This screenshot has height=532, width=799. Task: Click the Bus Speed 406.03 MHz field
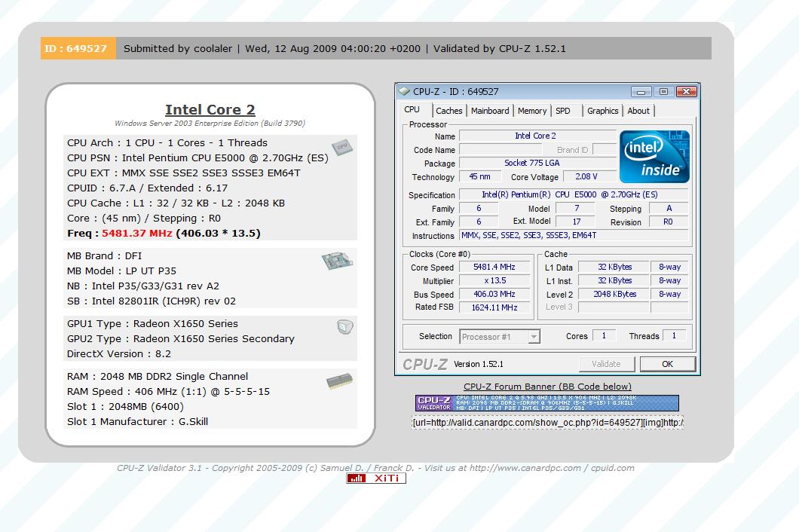coord(494,294)
